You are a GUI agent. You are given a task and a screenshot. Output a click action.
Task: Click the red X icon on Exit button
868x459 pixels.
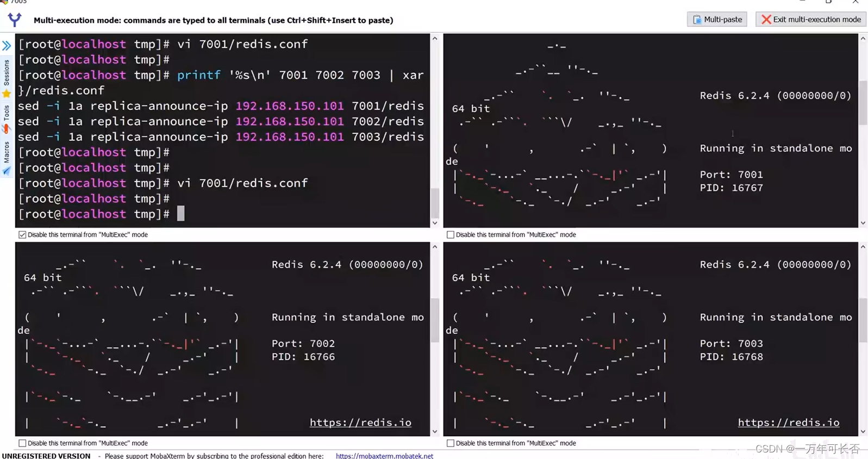766,20
